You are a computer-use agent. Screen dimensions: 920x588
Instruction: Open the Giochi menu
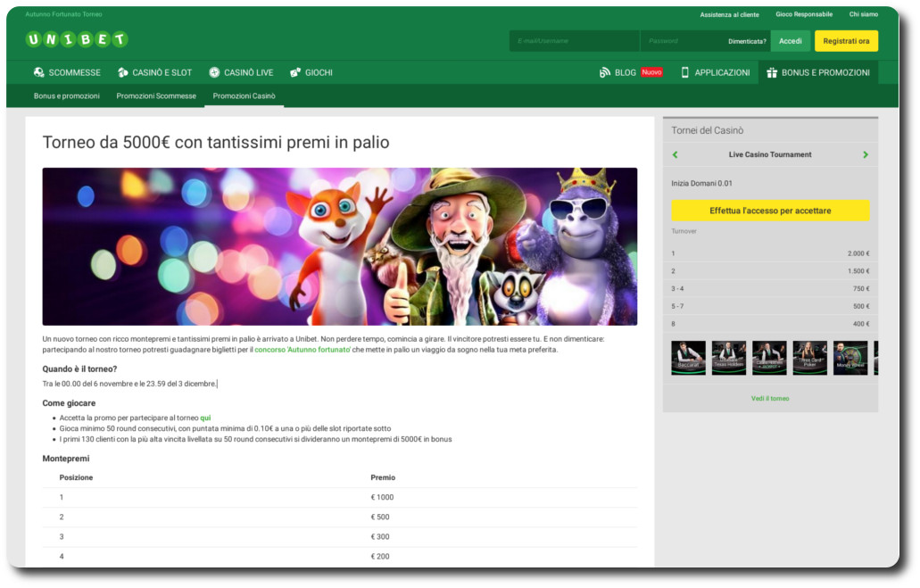pyautogui.click(x=311, y=72)
